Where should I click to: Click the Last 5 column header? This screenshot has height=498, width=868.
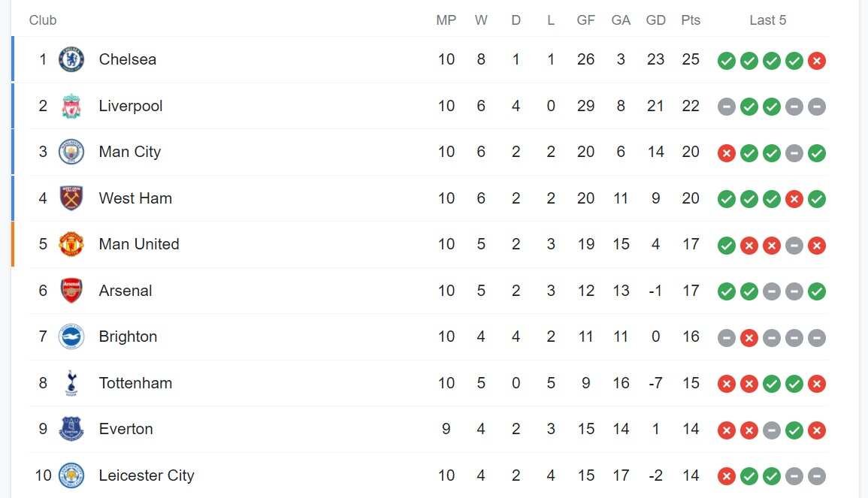(767, 20)
